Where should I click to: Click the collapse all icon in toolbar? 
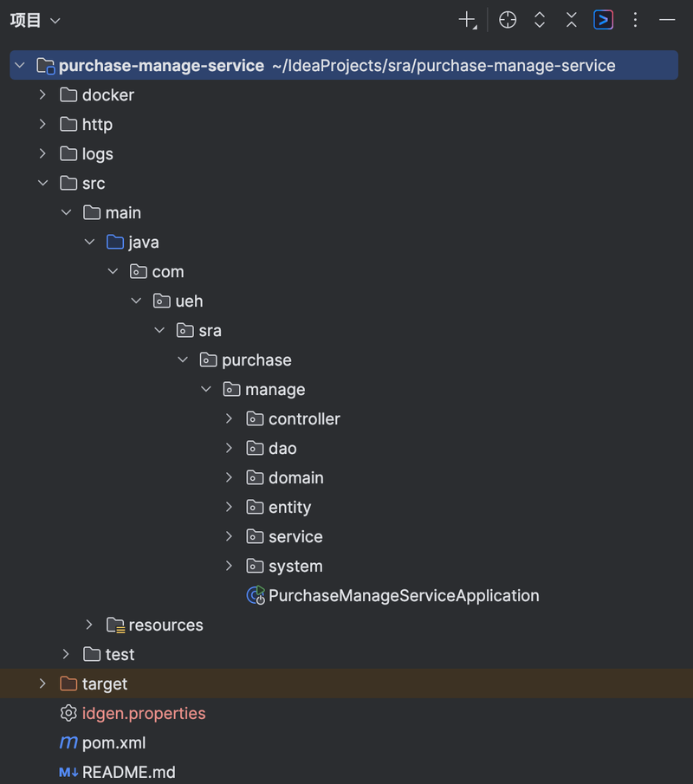(x=572, y=20)
